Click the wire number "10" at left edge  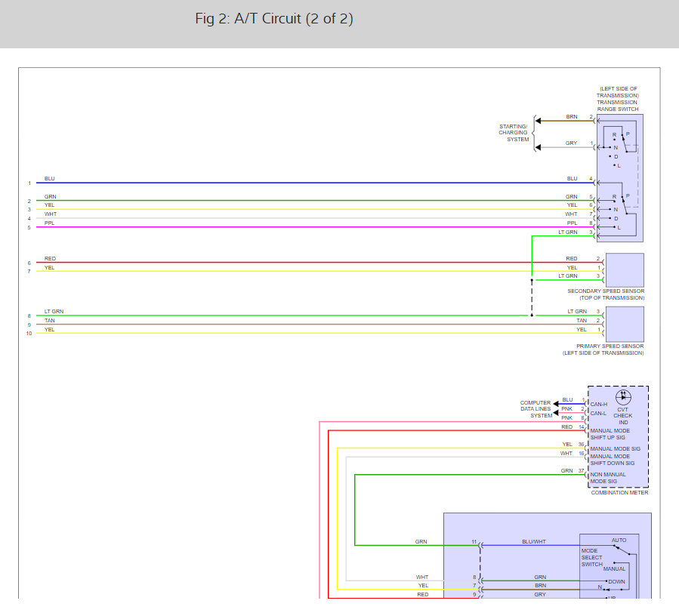click(x=29, y=334)
